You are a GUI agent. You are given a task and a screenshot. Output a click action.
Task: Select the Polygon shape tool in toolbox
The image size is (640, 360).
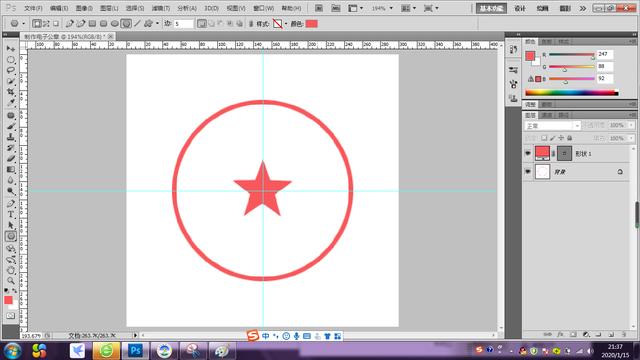11,236
